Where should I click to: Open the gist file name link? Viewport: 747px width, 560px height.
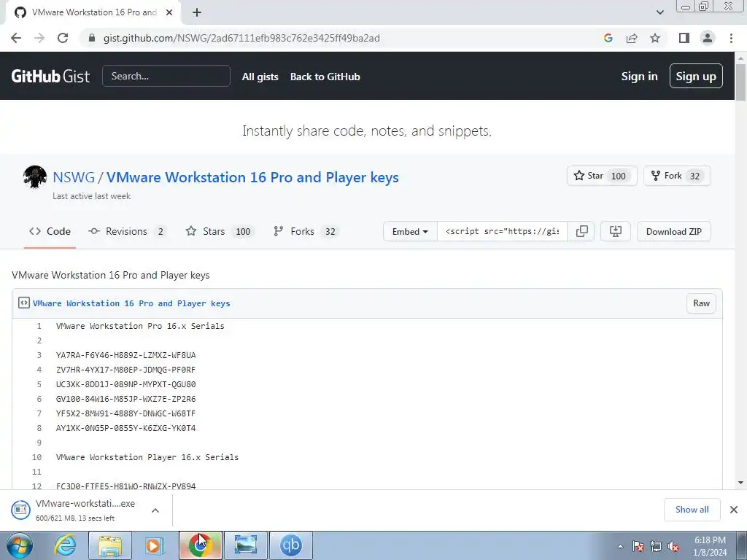(131, 303)
